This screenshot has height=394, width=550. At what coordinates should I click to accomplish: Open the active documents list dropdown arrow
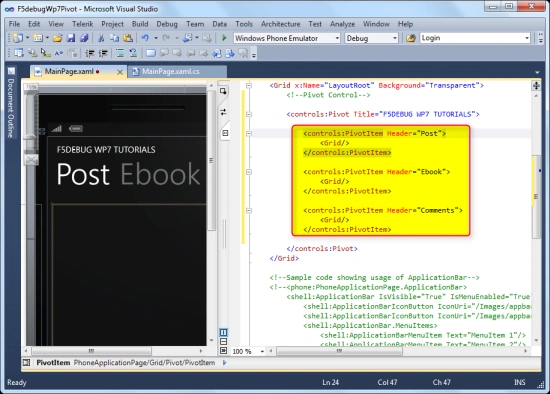coord(537,72)
